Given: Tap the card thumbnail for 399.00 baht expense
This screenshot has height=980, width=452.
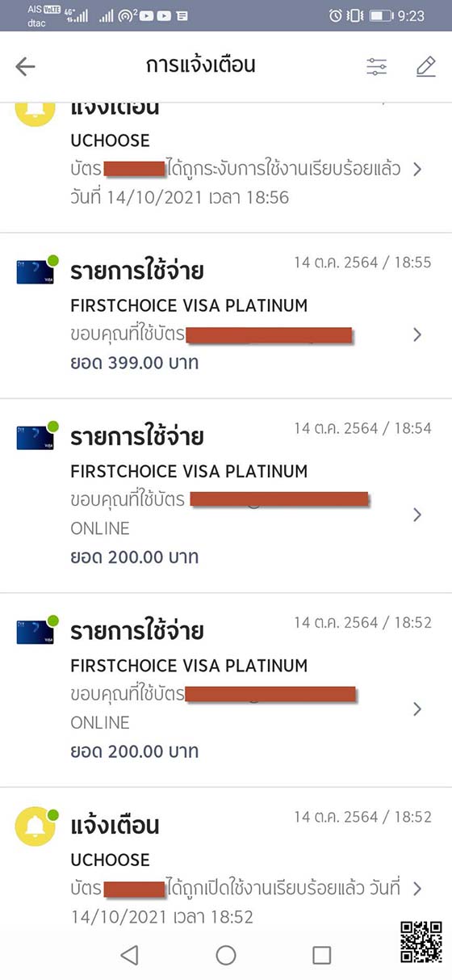Looking at the screenshot, I should [x=35, y=271].
